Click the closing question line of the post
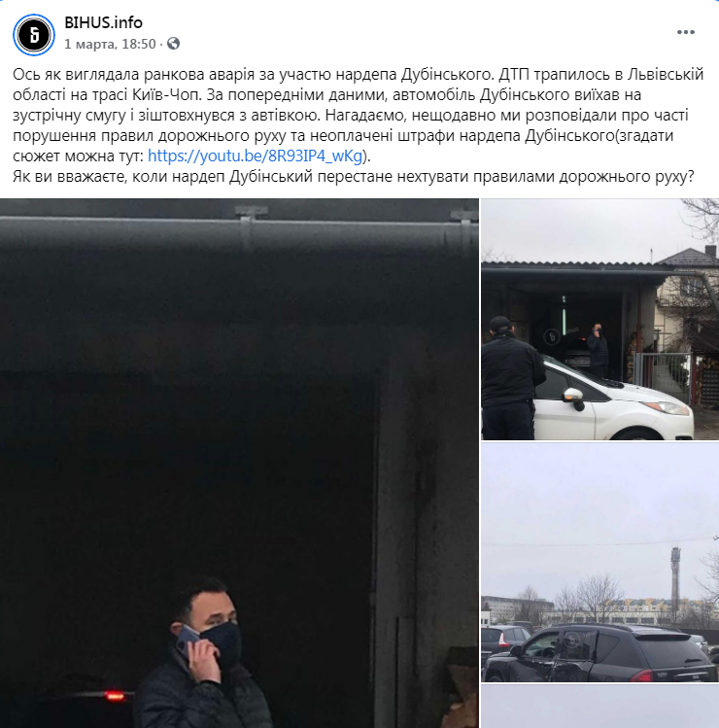The image size is (719, 728). coord(354,177)
